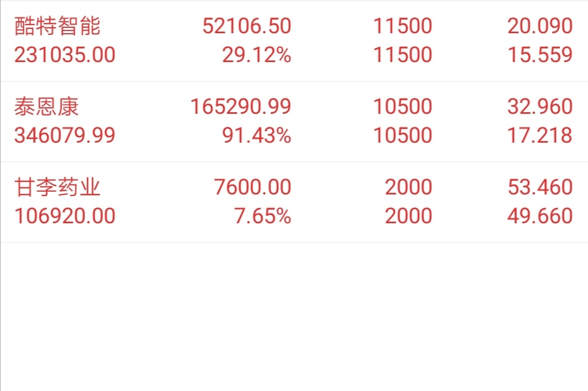This screenshot has width=588, height=391.
Task: Tap the blank area below the holdings list
Action: coord(294,317)
